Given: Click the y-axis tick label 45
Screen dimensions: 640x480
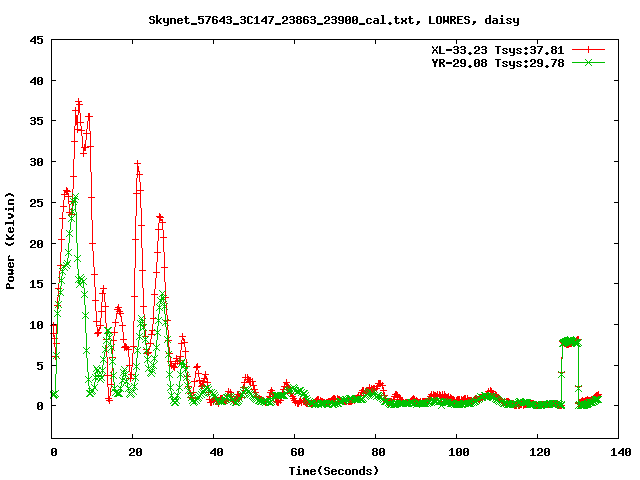Looking at the screenshot, I should (36, 40).
